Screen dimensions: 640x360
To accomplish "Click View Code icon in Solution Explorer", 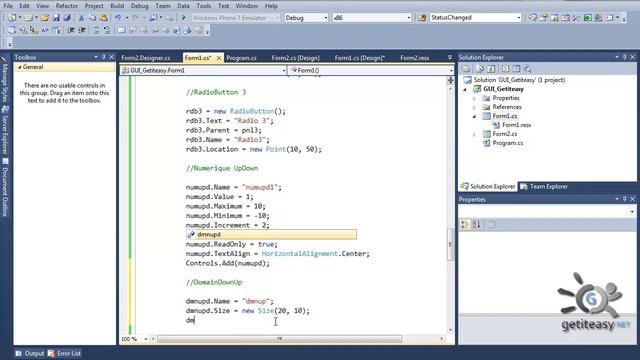I will (x=505, y=69).
